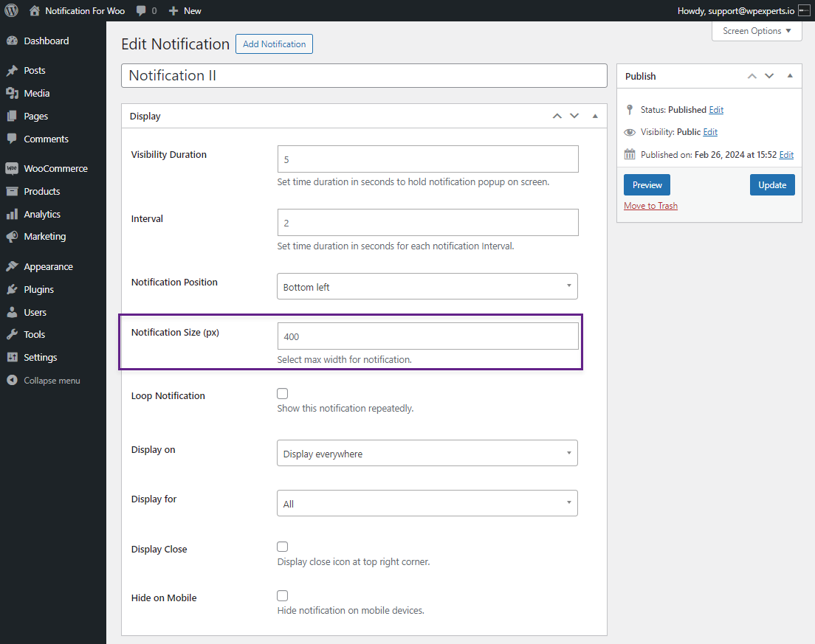Click the Plugins plug icon

coord(12,289)
